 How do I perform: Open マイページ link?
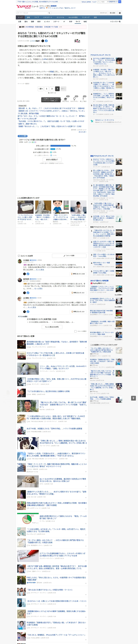[103, 13]
